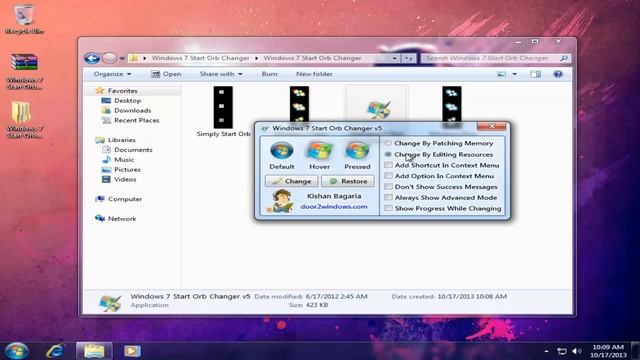Select the Simply Start Orb image file
640x360 pixels.
(223, 111)
